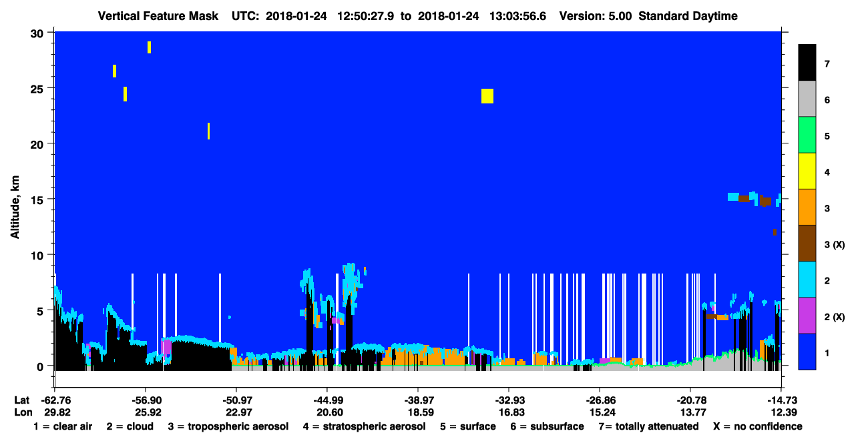The width and height of the screenshot is (868, 445).
Task: Click latitude value -44.99
Action: coord(329,400)
